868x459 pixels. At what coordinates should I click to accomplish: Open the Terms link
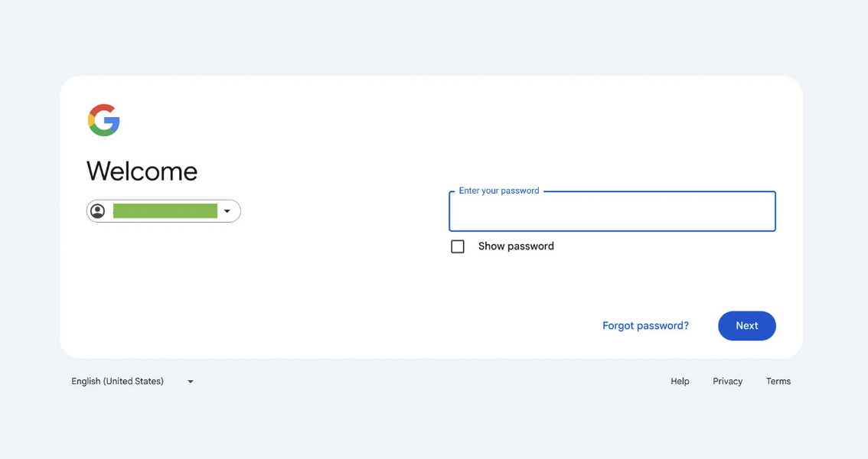tap(778, 381)
